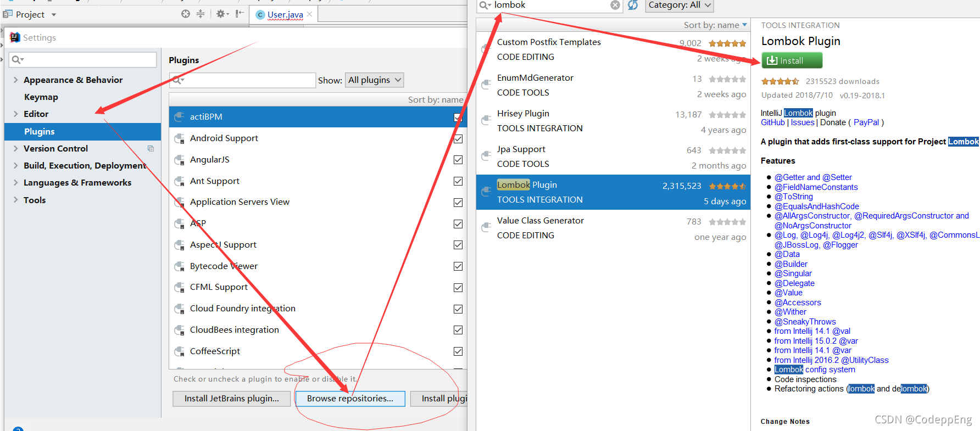Open the PayPal donate link

(x=866, y=122)
